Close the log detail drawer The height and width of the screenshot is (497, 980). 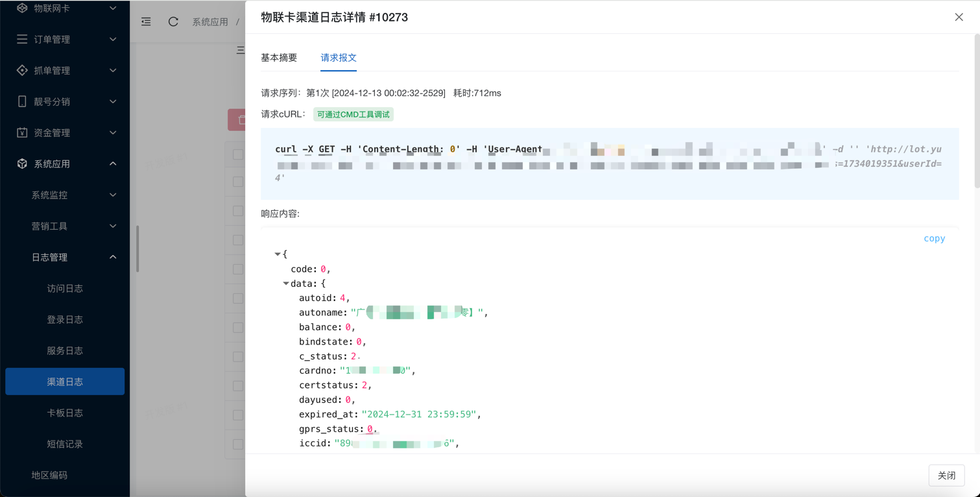coord(959,18)
